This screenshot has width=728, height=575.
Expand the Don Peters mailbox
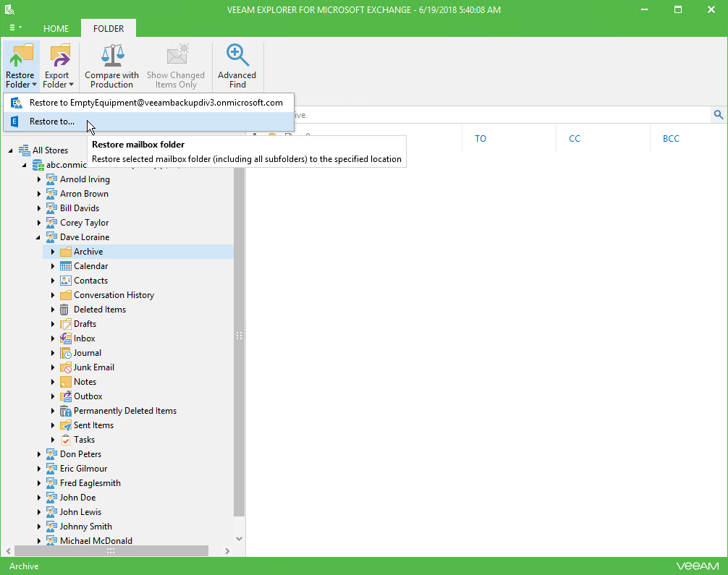[x=39, y=454]
